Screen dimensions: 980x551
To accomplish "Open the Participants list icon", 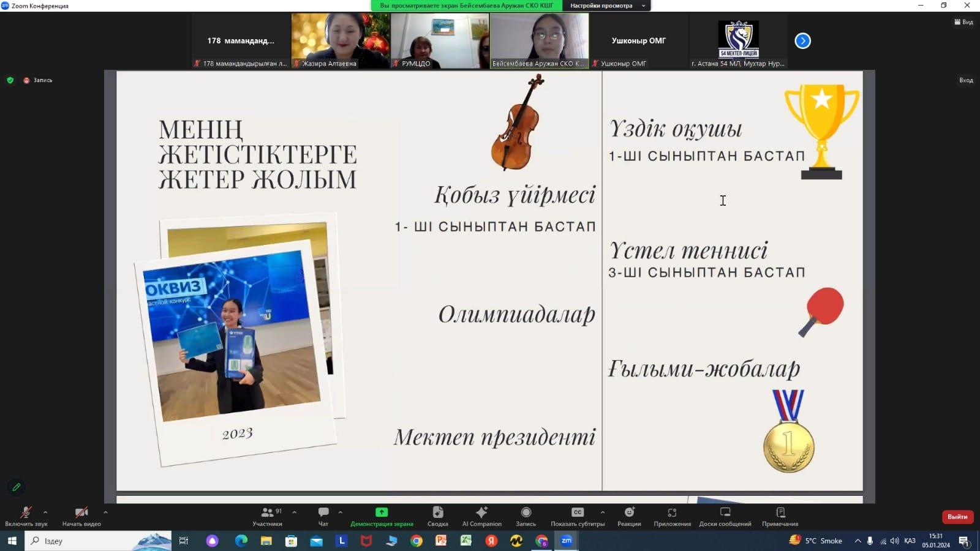I will coord(268,515).
